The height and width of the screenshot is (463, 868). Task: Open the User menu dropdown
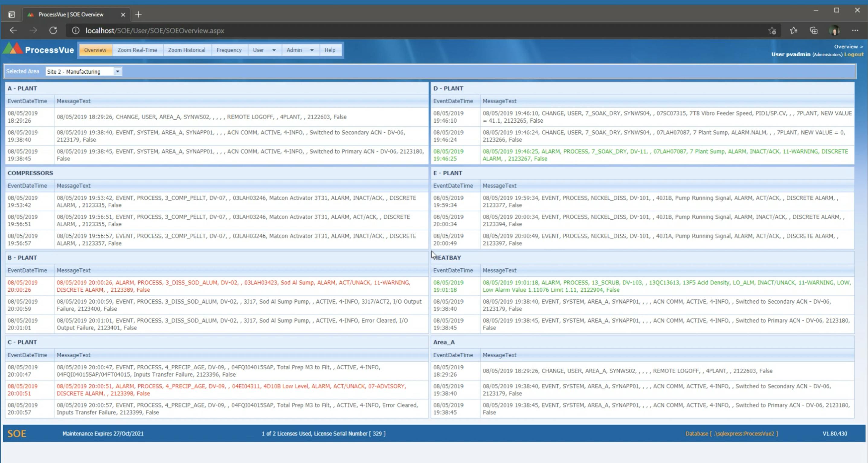click(264, 50)
